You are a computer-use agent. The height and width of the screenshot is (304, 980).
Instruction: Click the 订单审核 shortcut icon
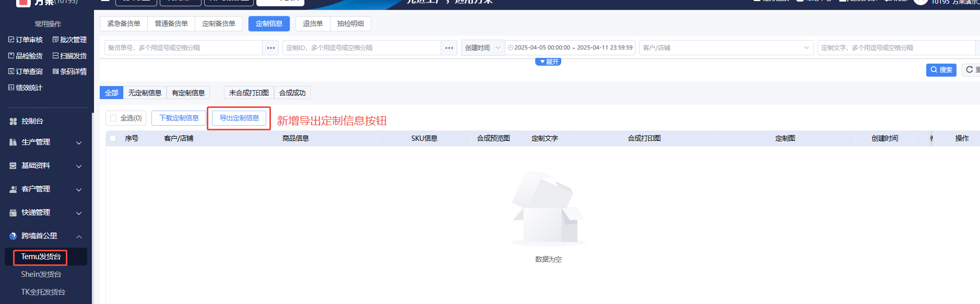tap(11, 40)
